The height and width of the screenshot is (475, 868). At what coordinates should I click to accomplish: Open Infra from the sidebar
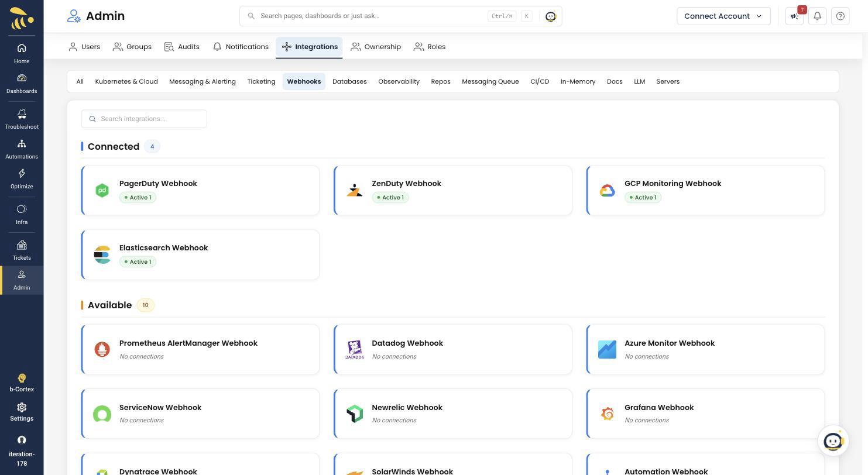click(x=22, y=215)
